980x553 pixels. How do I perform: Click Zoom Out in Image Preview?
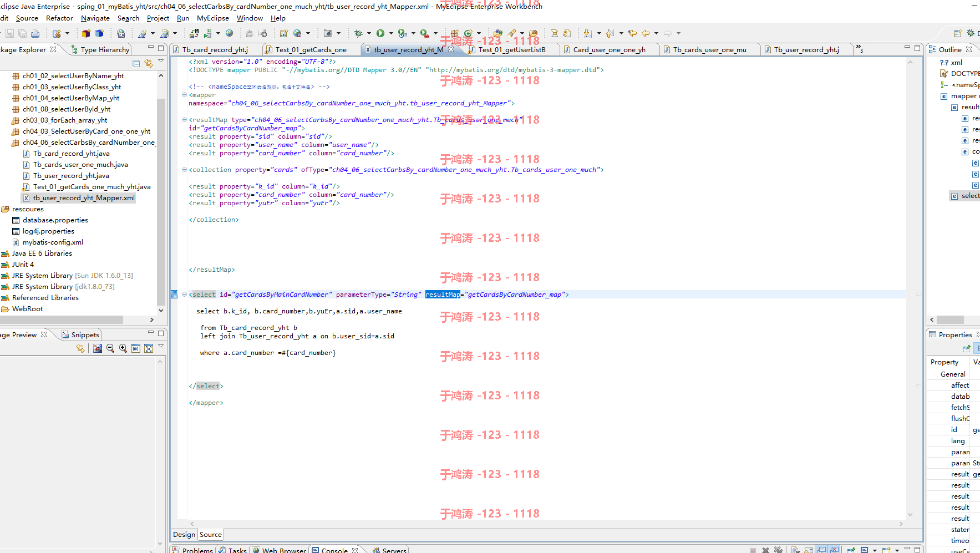(110, 348)
